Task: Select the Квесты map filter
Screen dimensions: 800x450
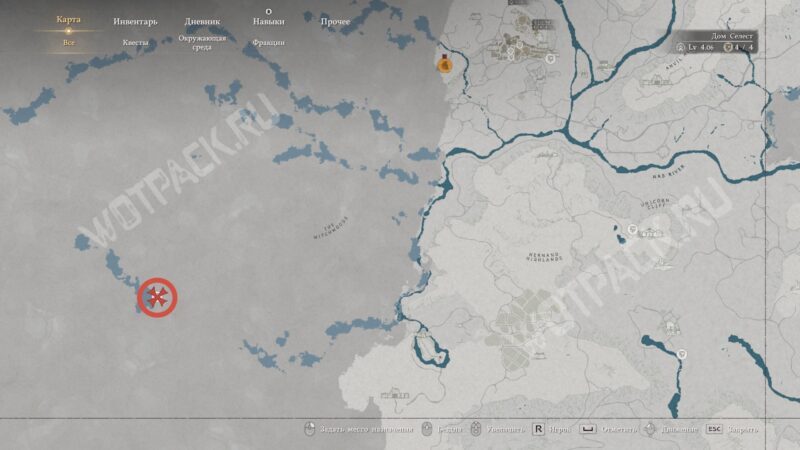Action: point(134,43)
